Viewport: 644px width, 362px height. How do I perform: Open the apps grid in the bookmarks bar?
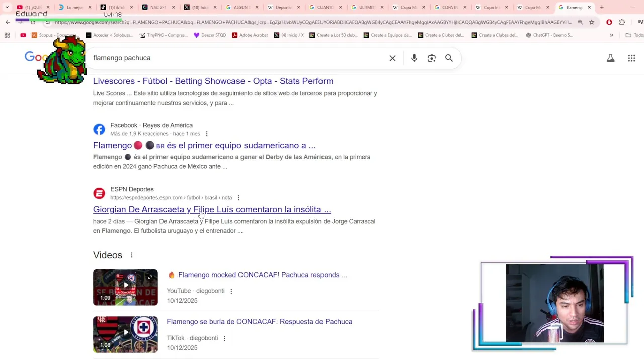pyautogui.click(x=7, y=35)
